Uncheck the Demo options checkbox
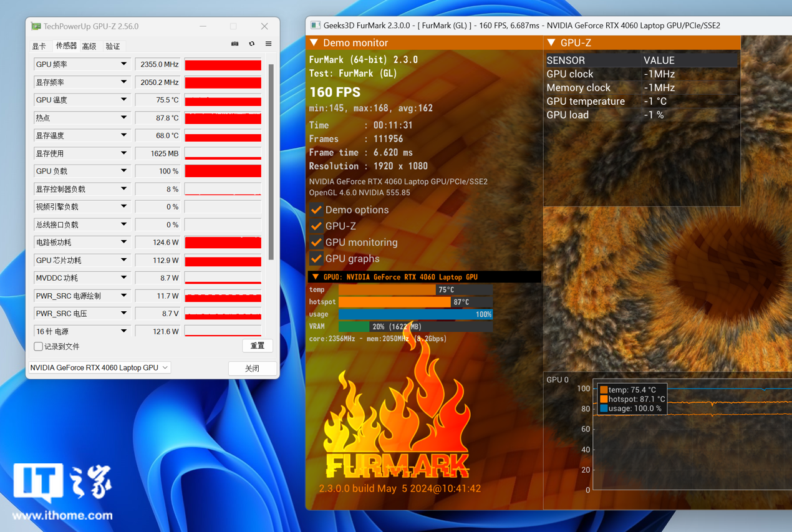 click(316, 210)
